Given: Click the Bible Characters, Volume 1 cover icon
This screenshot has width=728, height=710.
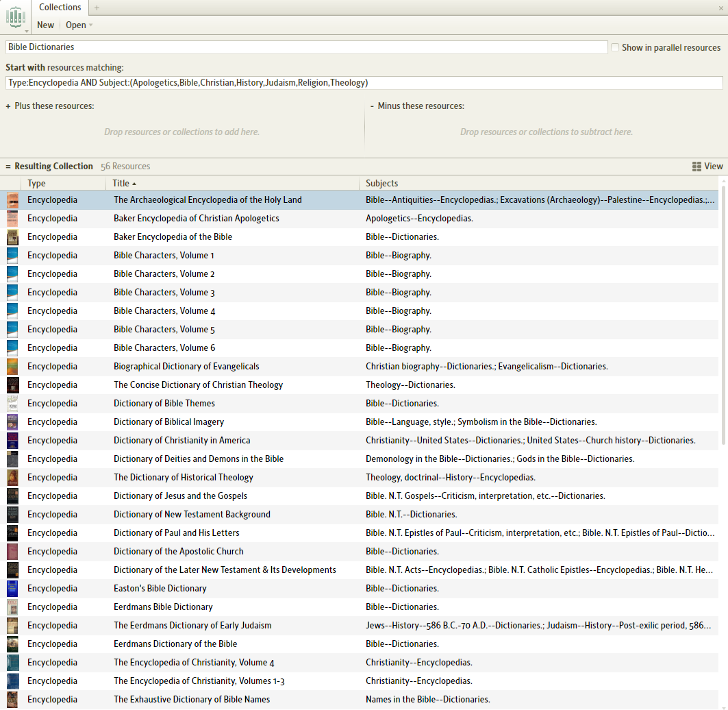Looking at the screenshot, I should (x=12, y=256).
